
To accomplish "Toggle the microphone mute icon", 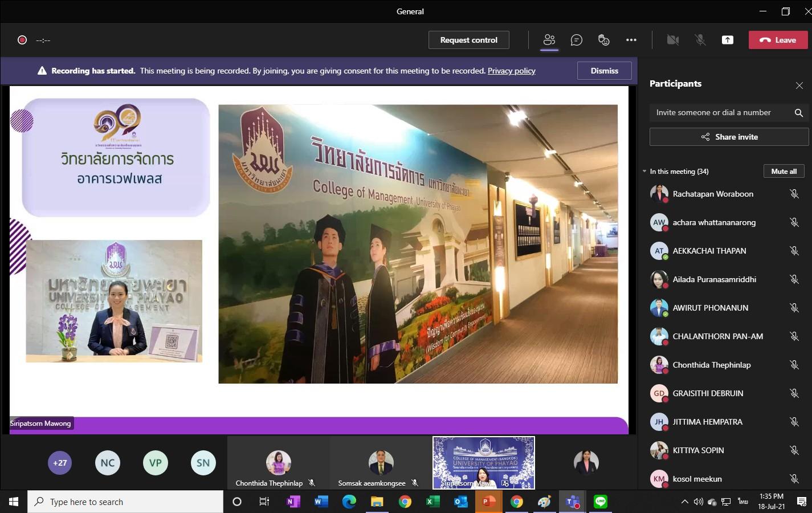I will [x=700, y=40].
